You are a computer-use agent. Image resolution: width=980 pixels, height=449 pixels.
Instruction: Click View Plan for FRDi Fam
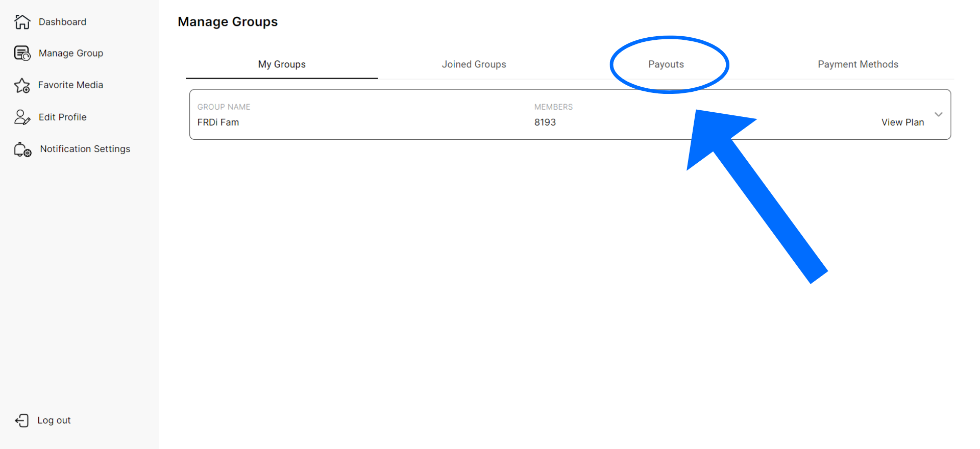tap(902, 122)
